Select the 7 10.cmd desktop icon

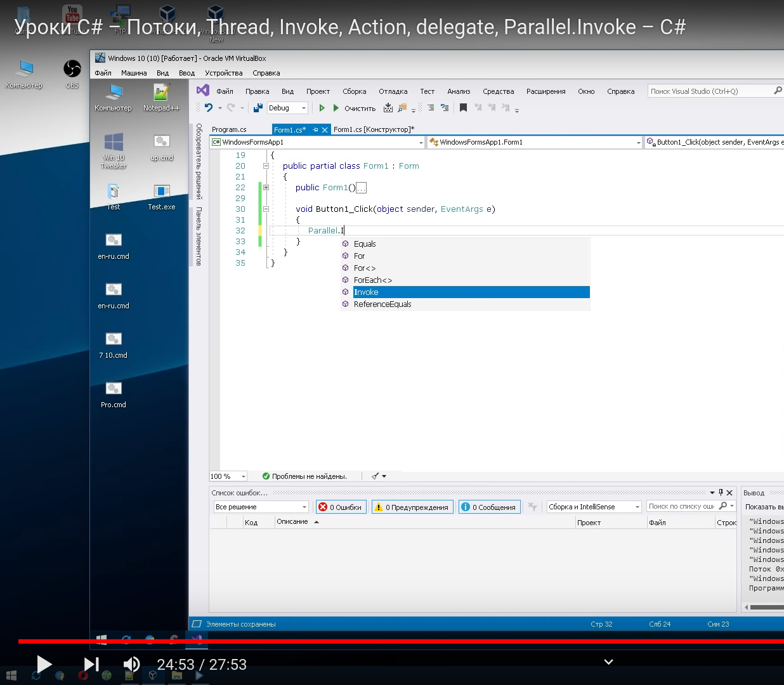click(114, 344)
